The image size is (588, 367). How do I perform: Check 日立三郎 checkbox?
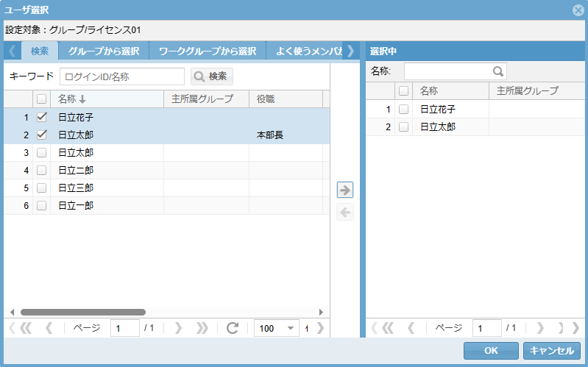click(x=42, y=188)
